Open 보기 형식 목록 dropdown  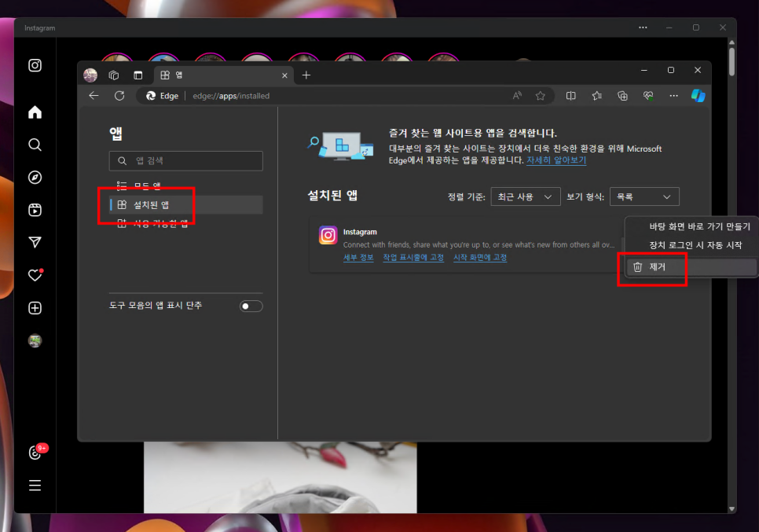[x=644, y=196]
